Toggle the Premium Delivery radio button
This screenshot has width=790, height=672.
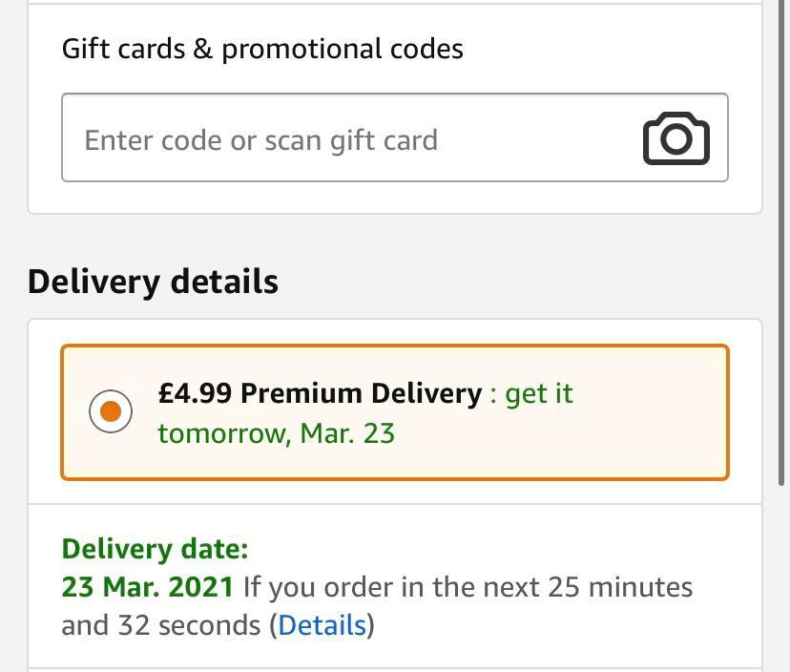[111, 410]
